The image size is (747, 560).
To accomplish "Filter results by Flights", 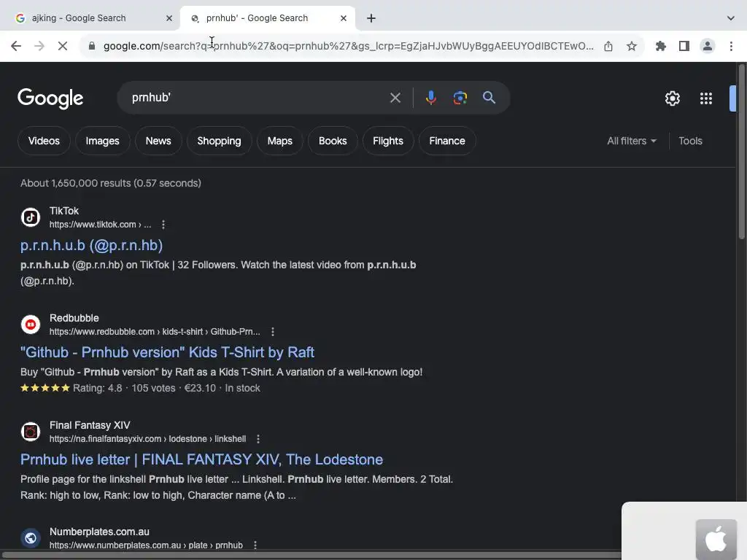I will coord(388,141).
